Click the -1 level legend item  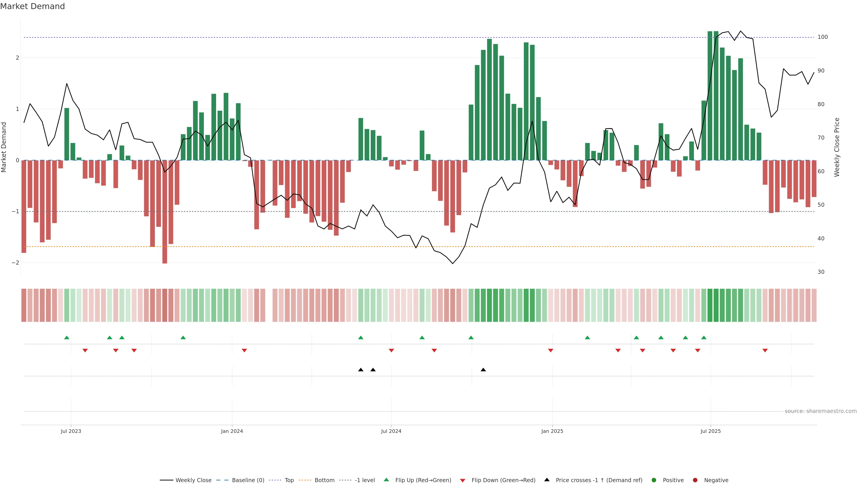point(365,480)
